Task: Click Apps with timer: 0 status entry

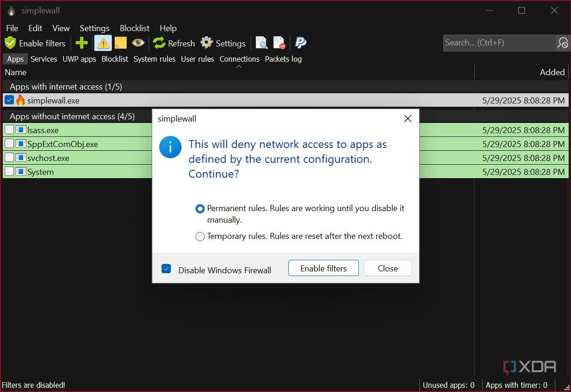Action: click(x=517, y=385)
